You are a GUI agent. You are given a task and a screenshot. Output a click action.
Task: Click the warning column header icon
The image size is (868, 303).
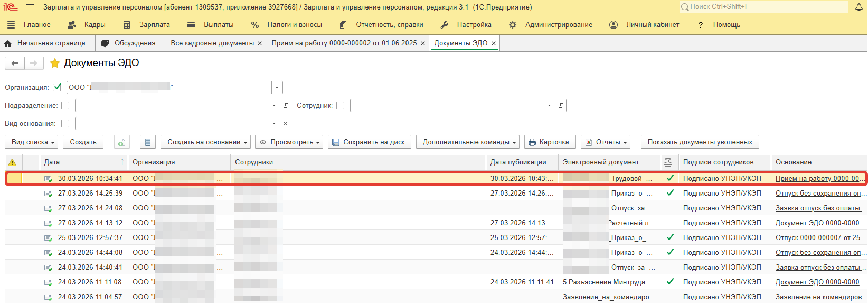[13, 162]
